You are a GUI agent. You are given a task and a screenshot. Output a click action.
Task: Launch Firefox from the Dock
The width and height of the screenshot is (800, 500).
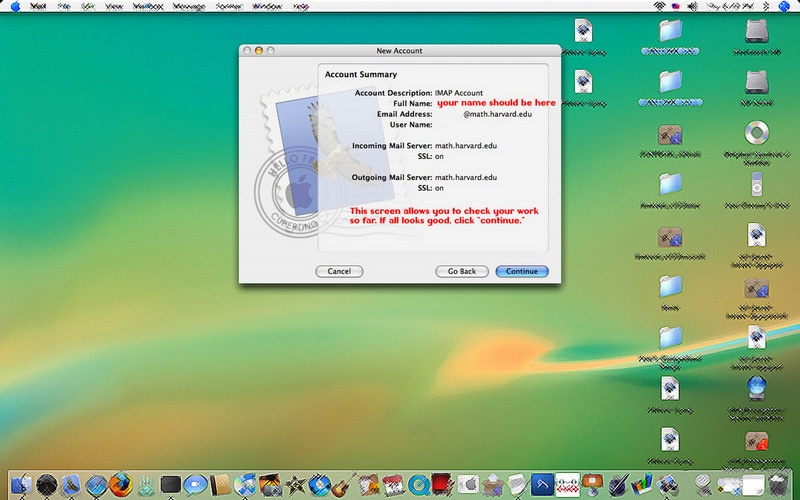tap(120, 485)
